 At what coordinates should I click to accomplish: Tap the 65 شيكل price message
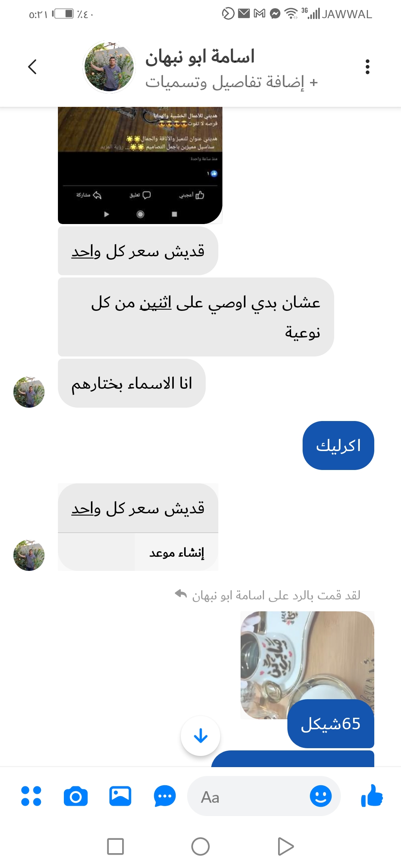click(x=331, y=724)
